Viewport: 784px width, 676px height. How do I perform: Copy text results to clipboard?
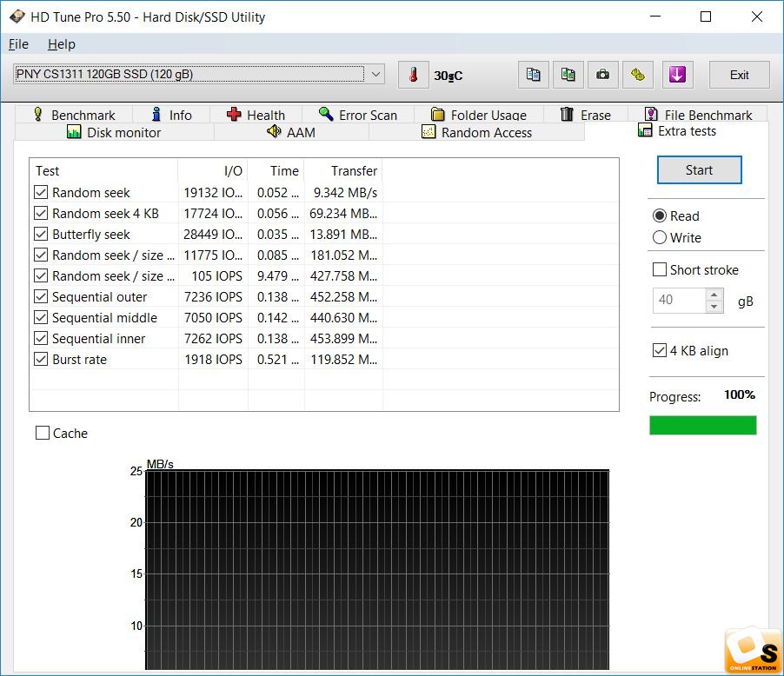click(x=533, y=75)
